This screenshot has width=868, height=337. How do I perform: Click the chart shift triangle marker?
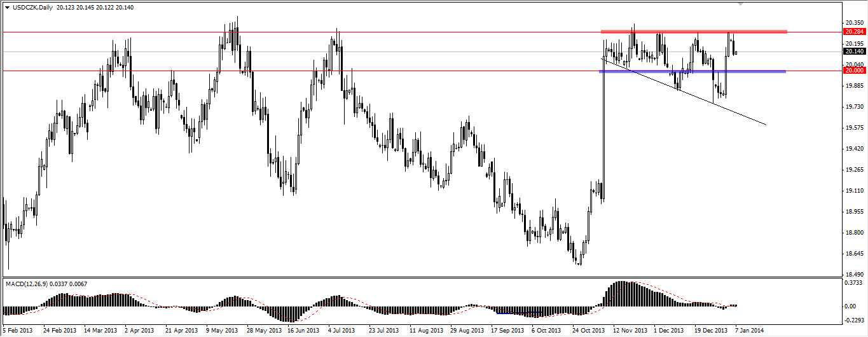coord(740,4)
